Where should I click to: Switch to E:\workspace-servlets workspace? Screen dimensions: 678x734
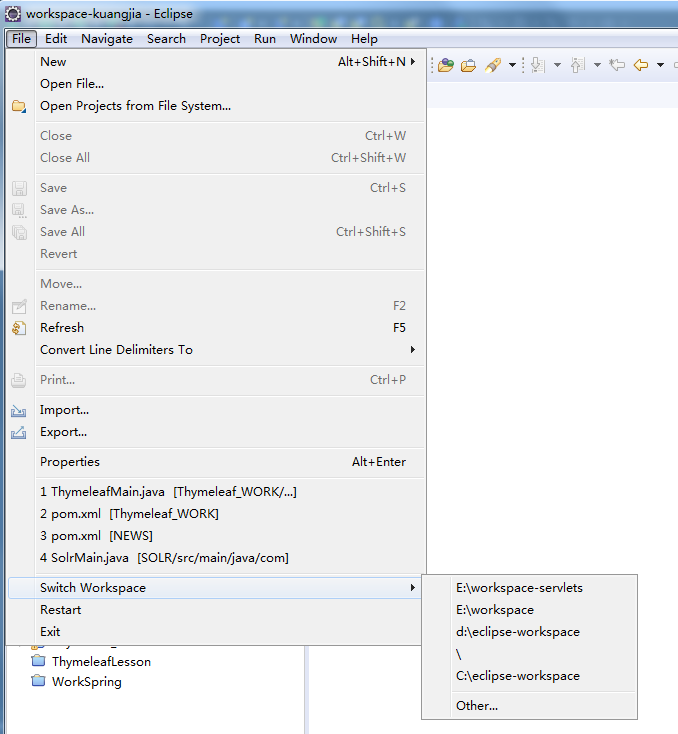coord(530,588)
